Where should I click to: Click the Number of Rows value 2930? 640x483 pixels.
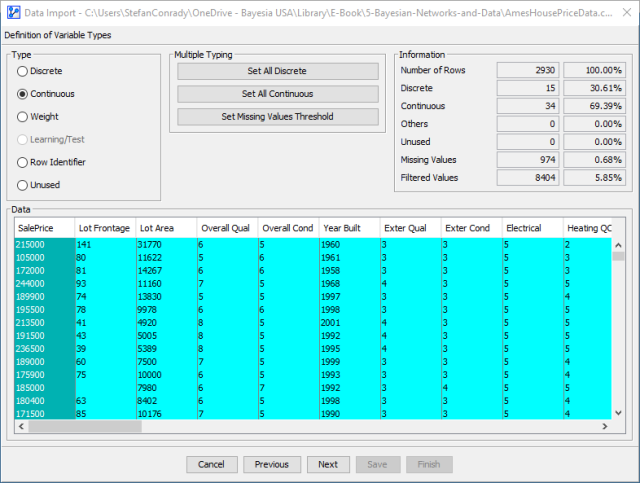pyautogui.click(x=527, y=70)
